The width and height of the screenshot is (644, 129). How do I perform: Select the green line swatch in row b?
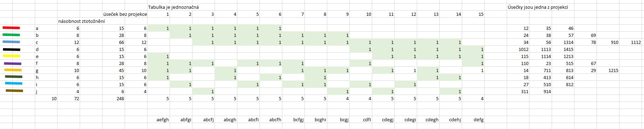coord(11,35)
